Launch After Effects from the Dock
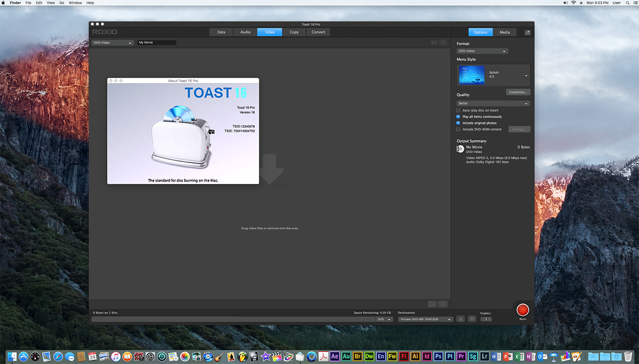This screenshot has width=639, height=364. 335,356
